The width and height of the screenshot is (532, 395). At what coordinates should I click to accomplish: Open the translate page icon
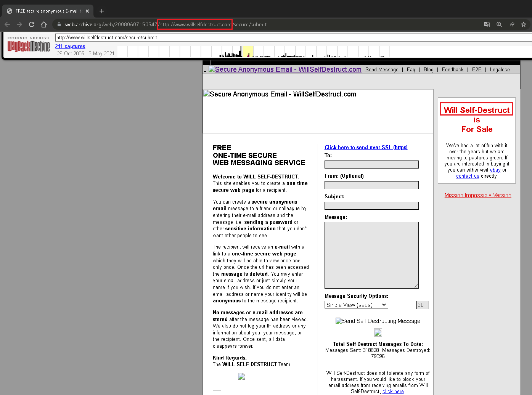[487, 24]
